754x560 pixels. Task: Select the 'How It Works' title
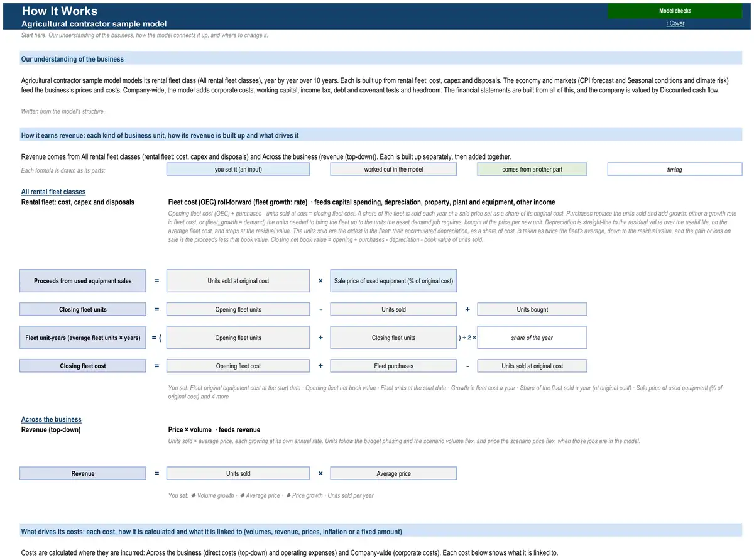(60, 11)
